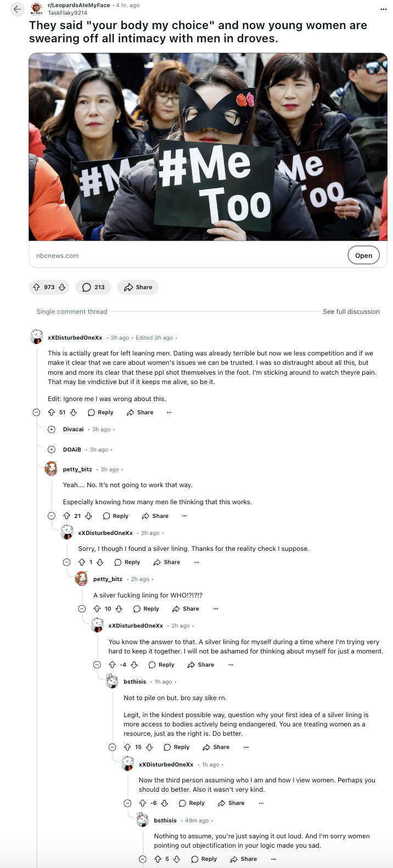This screenshot has width=393, height=868.
Task: Open more options on the 51-vote comment
Action: tap(169, 412)
